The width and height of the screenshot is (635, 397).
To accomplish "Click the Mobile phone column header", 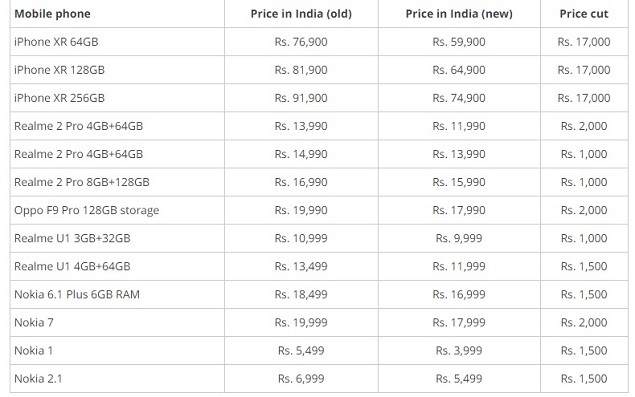I will pyautogui.click(x=52, y=14).
